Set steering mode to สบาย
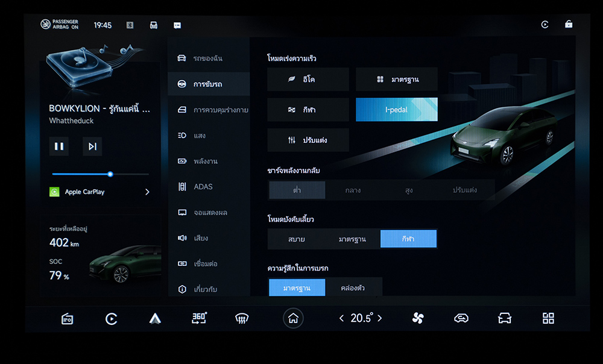The width and height of the screenshot is (603, 364). (296, 239)
